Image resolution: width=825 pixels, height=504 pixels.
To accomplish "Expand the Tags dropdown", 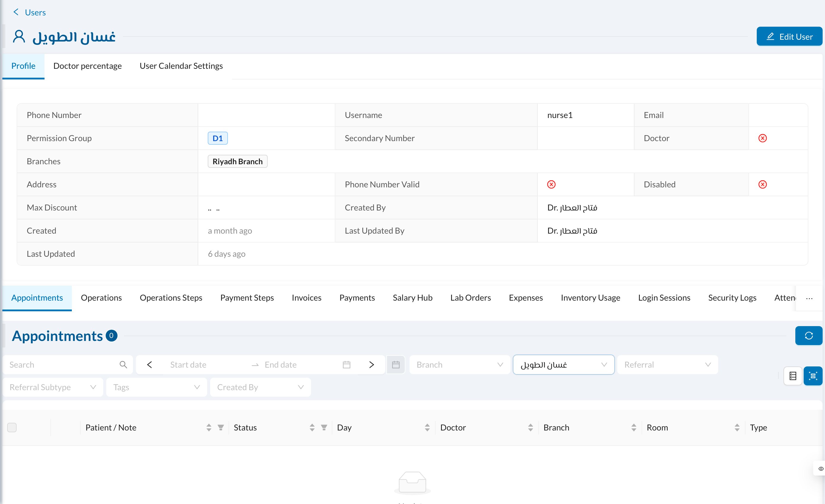I will [157, 387].
